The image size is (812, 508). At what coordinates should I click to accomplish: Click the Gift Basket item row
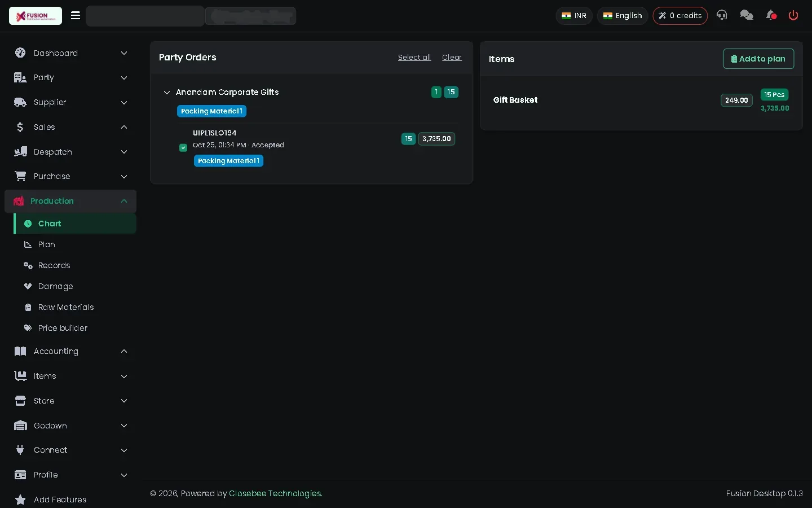641,100
